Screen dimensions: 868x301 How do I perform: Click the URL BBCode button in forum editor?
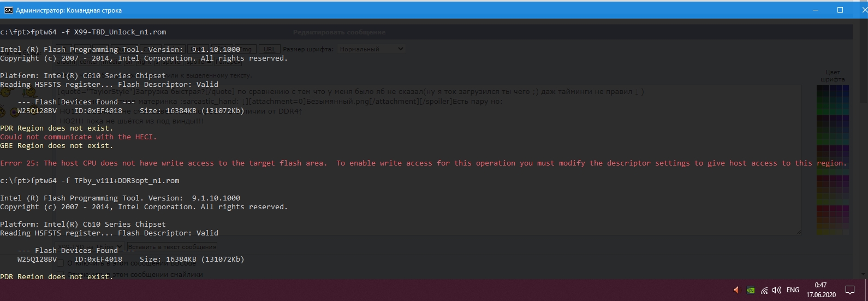[269, 49]
